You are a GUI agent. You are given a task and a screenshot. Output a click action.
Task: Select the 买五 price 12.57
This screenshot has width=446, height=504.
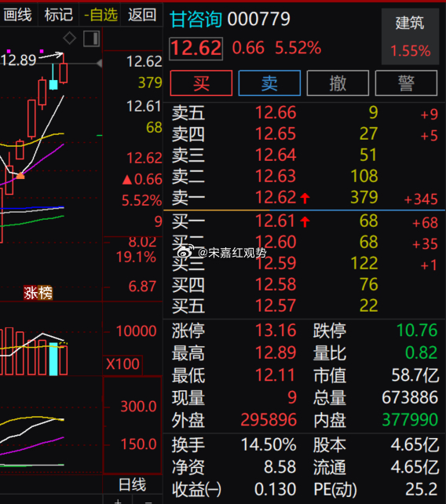pyautogui.click(x=276, y=305)
